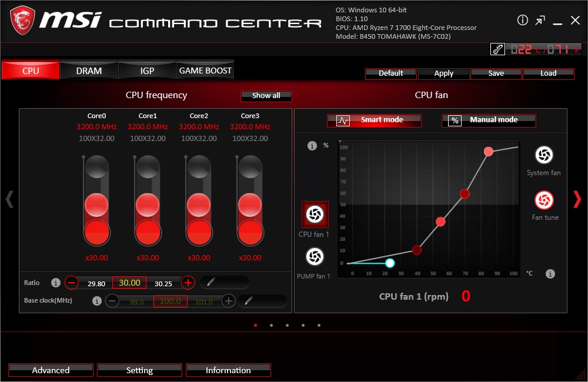Image resolution: width=588 pixels, height=382 pixels.
Task: Close the Command Center window
Action: (575, 20)
